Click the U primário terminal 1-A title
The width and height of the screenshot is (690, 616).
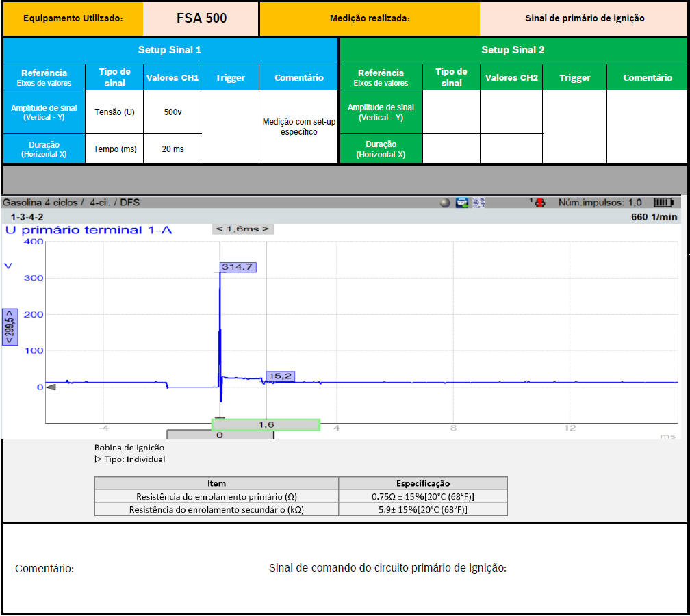coord(88,230)
